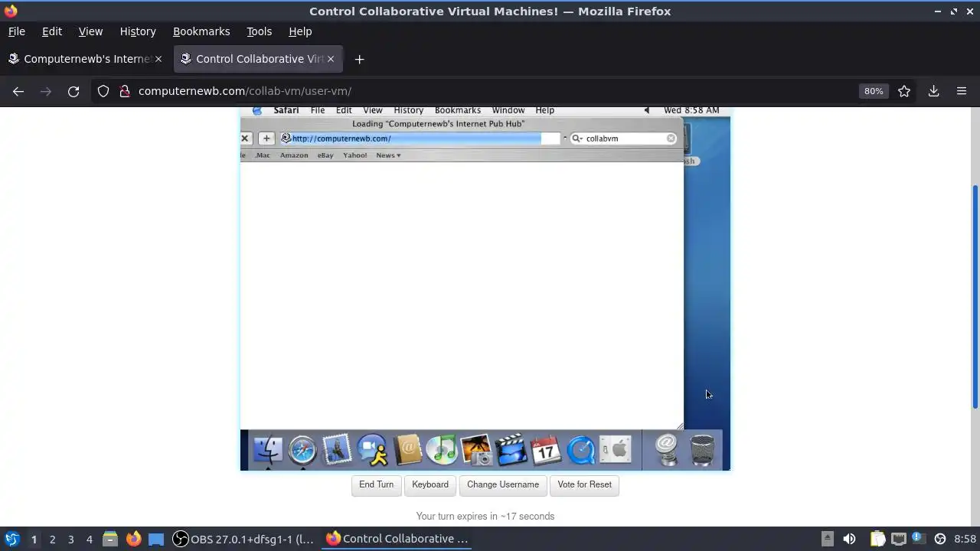This screenshot has height=551, width=980.
Task: Click the 80% zoom indicator
Action: [874, 91]
